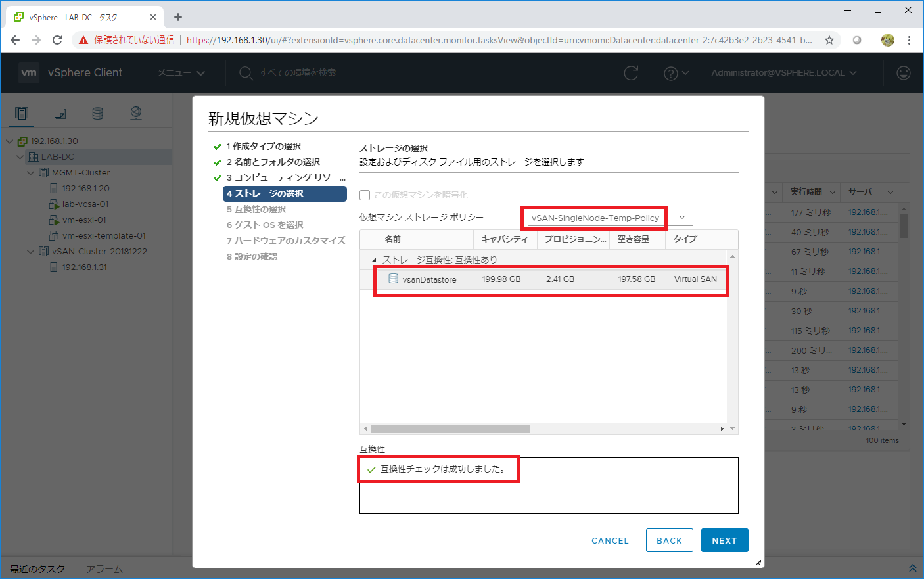Select step 4 storage selection
The image size is (924, 579).
[285, 193]
